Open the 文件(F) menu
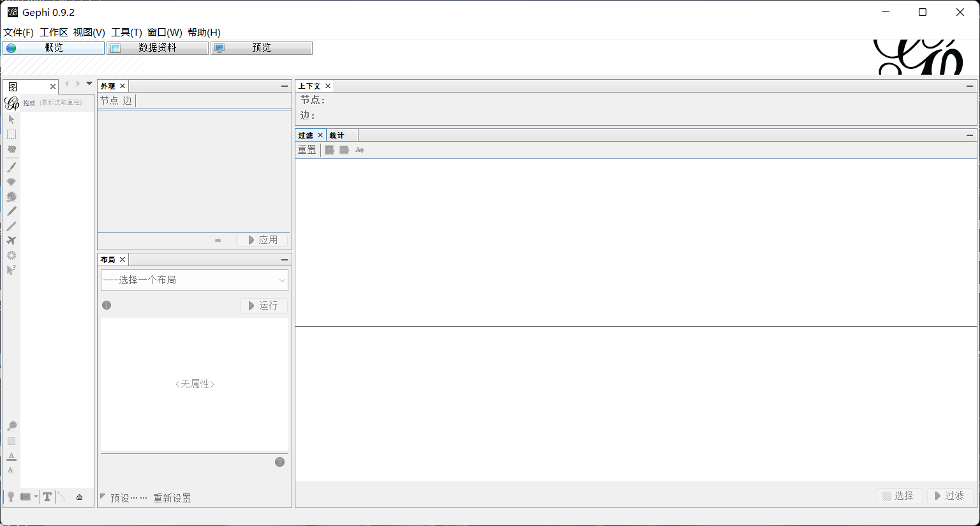The height and width of the screenshot is (526, 980). click(19, 33)
